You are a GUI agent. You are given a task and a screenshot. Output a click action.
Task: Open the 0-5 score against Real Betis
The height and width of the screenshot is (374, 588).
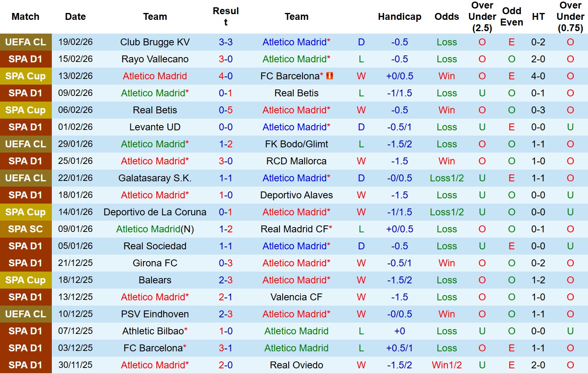(226, 110)
